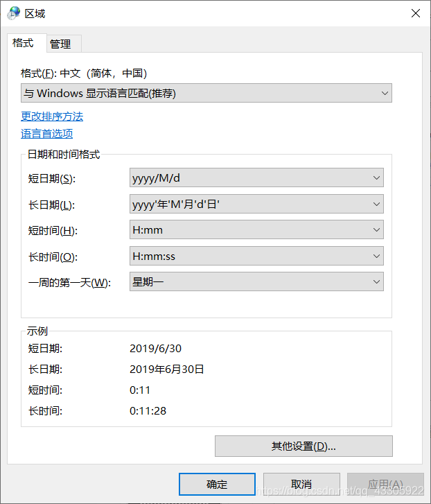The width and height of the screenshot is (431, 504).
Task: Confirm with the 确定 button
Action: (217, 484)
